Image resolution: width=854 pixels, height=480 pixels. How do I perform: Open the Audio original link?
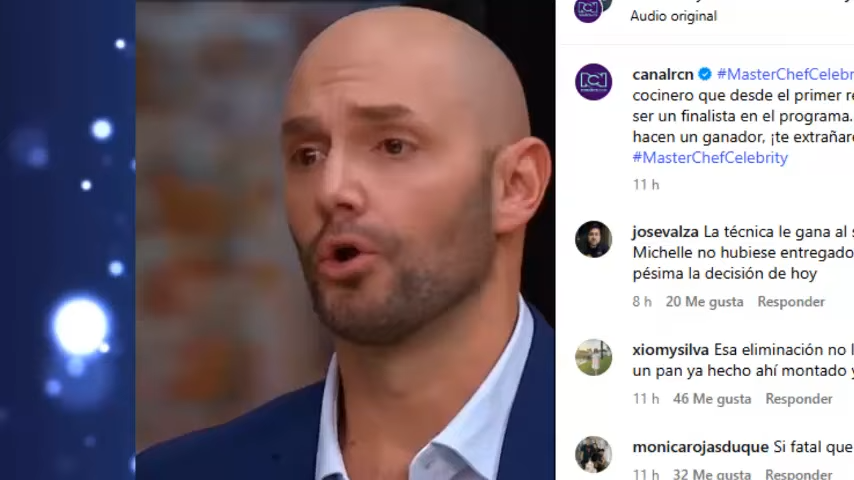point(673,16)
